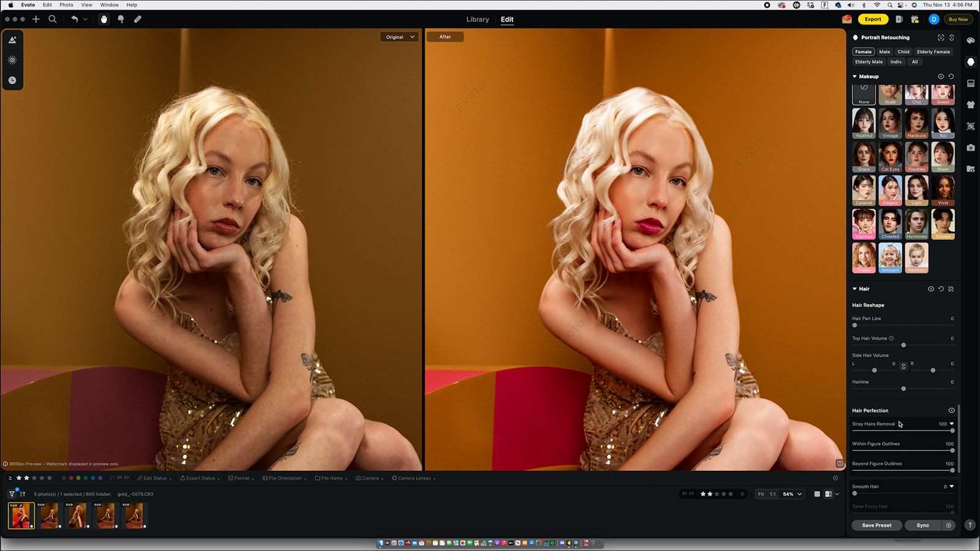This screenshot has width=980, height=551.
Task: Open the clothing retouch shirt icon panel
Action: [x=971, y=105]
